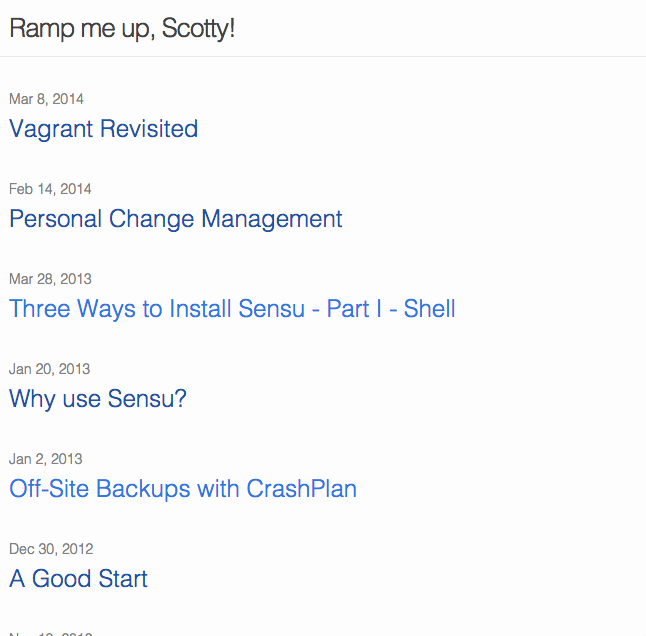Click the Mar 8, 2014 date label
Viewport: 646px width, 636px height.
pyautogui.click(x=46, y=99)
